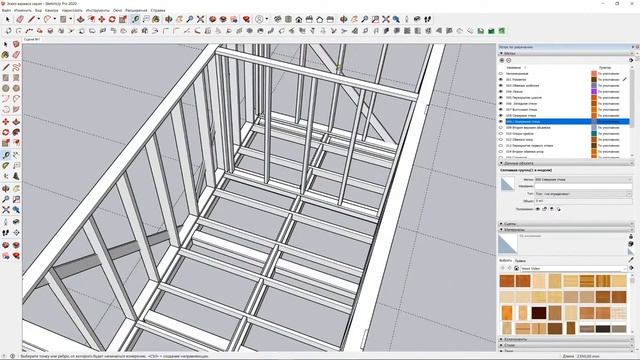Open the Расширения menu

(x=136, y=10)
